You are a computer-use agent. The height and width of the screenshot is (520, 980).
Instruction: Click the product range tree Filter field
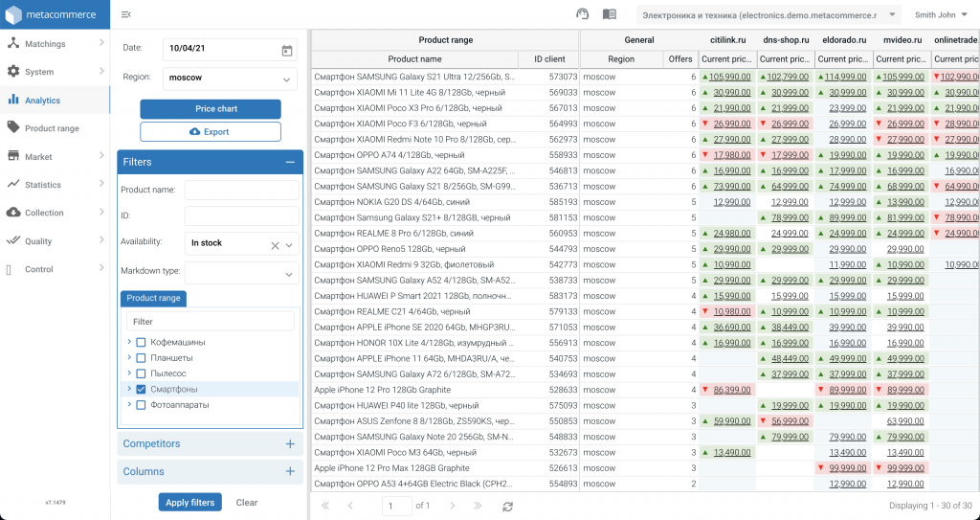211,322
